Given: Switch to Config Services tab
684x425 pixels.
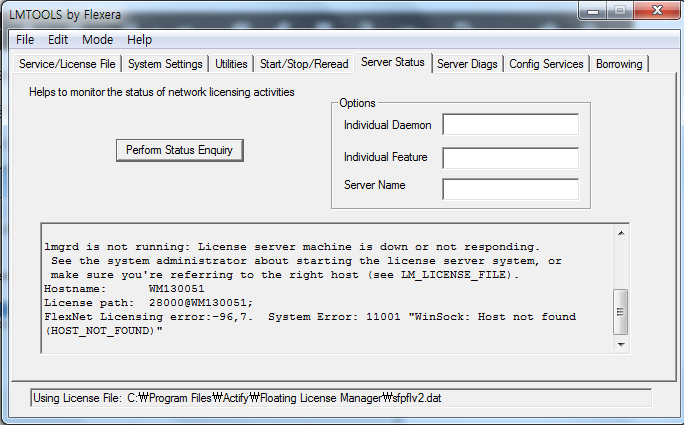Looking at the screenshot, I should pyautogui.click(x=546, y=64).
